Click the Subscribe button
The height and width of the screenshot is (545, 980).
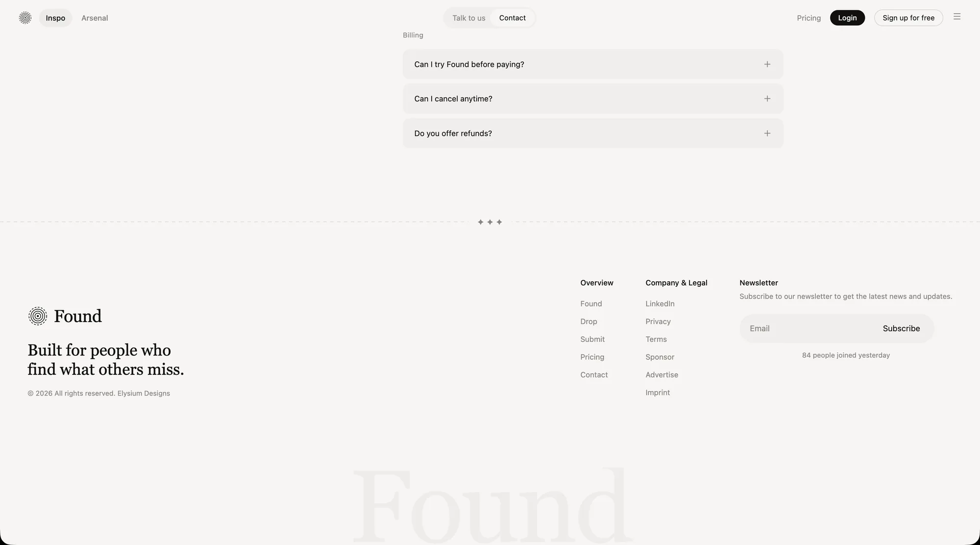pos(901,328)
